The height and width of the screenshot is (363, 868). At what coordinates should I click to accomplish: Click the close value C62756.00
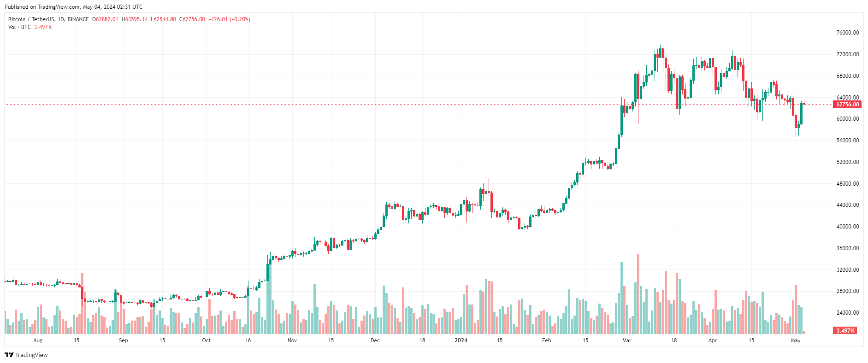click(x=192, y=19)
